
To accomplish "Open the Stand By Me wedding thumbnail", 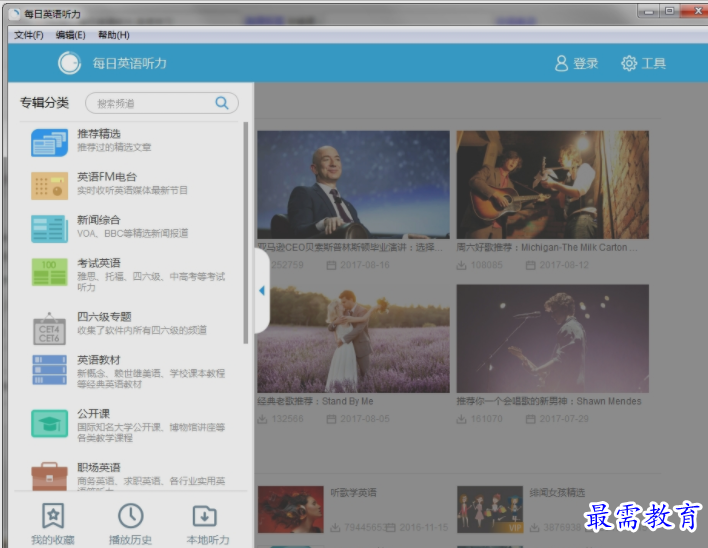I will click(x=354, y=339).
